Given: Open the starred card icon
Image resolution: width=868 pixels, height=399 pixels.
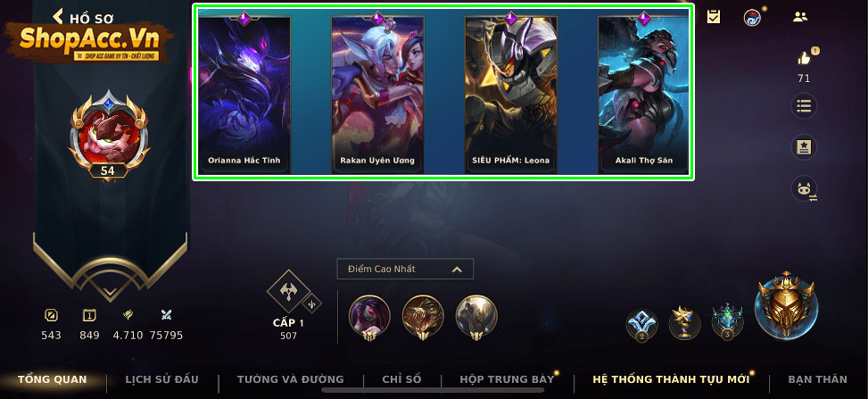Looking at the screenshot, I should pyautogui.click(x=804, y=147).
